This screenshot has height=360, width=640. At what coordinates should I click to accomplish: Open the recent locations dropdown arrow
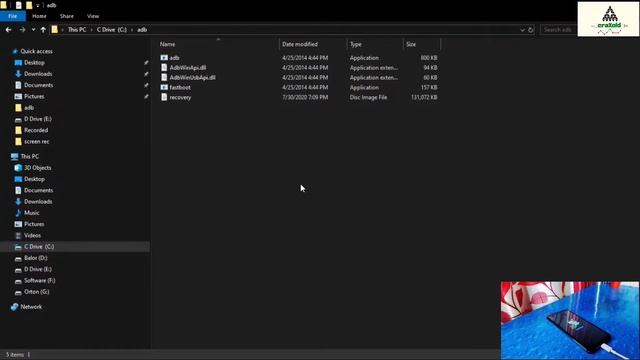(33, 29)
